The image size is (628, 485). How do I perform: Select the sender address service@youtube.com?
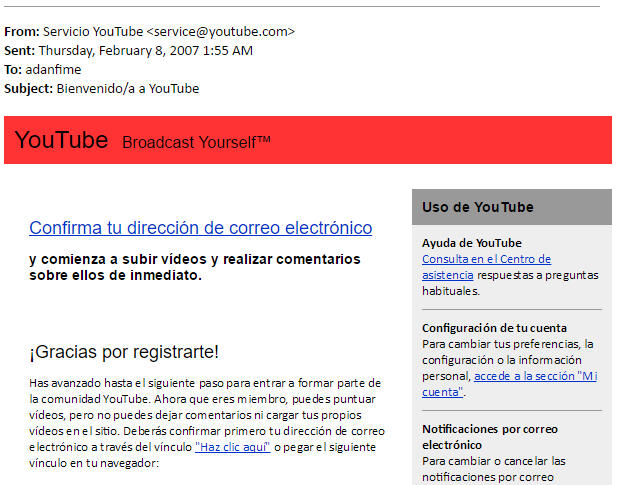(x=220, y=31)
